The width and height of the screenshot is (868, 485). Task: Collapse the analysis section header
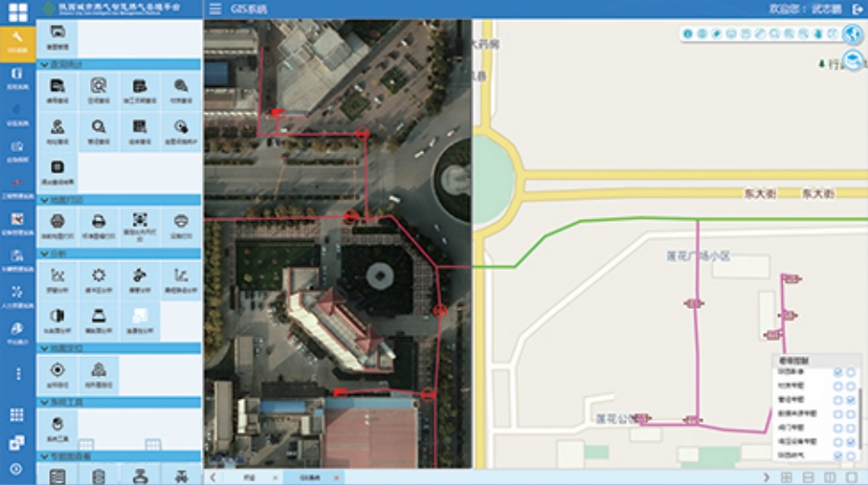tap(119, 253)
